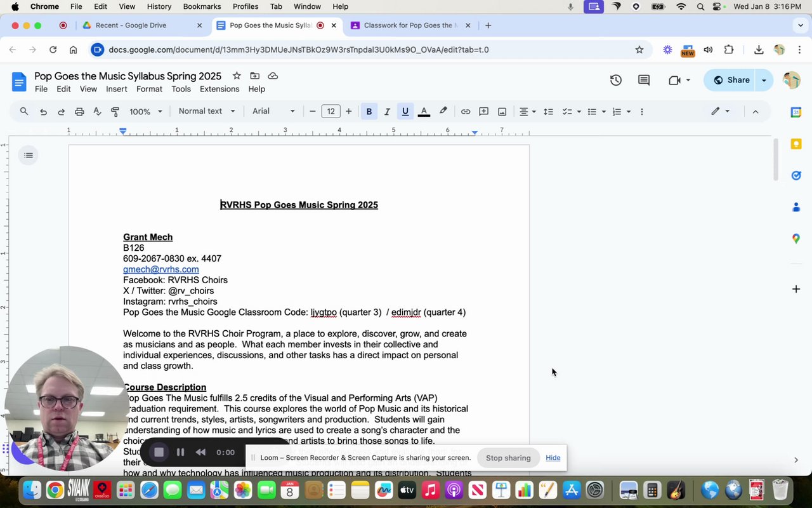Pause the Loom recording

point(180,452)
